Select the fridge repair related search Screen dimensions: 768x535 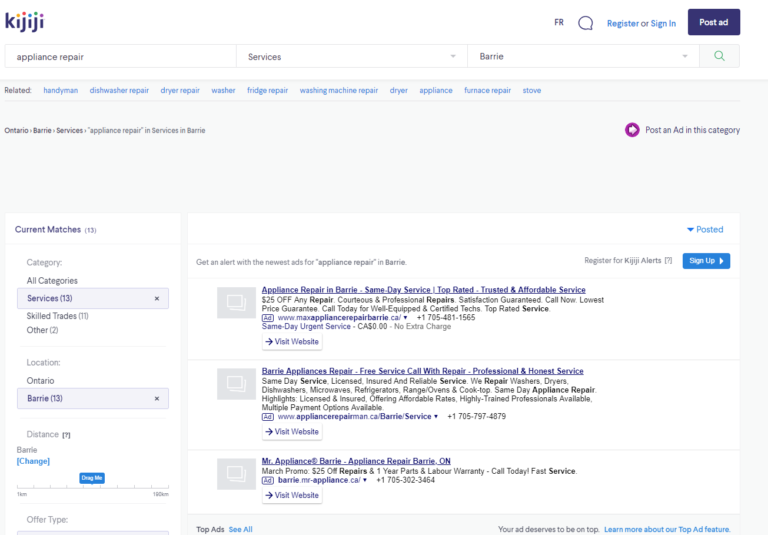tap(267, 90)
